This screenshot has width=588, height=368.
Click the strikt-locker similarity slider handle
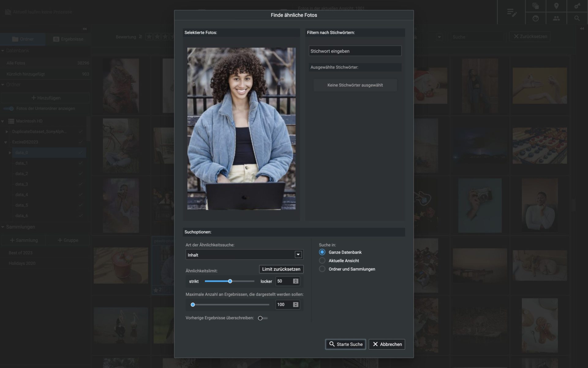[230, 281]
